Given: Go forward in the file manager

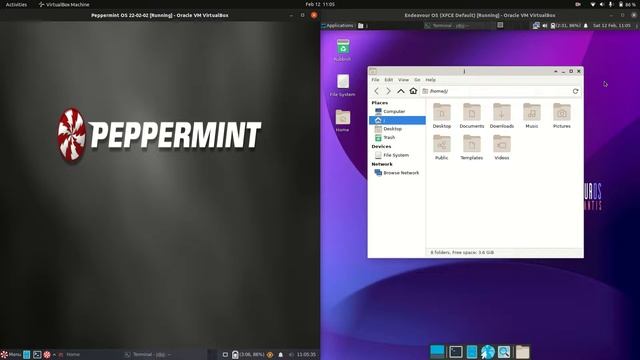Looking at the screenshot, I should (388, 91).
